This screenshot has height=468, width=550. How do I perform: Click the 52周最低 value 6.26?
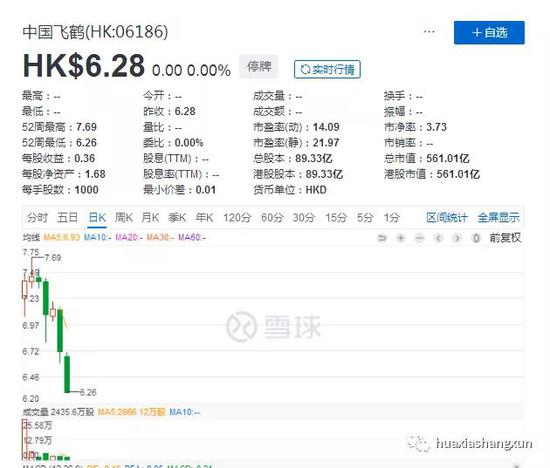click(x=86, y=143)
